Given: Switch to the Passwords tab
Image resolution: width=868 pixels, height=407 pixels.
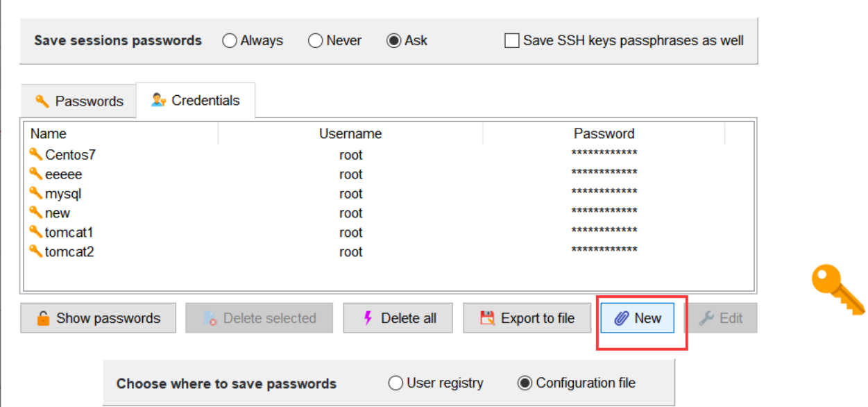Looking at the screenshot, I should click(x=78, y=101).
